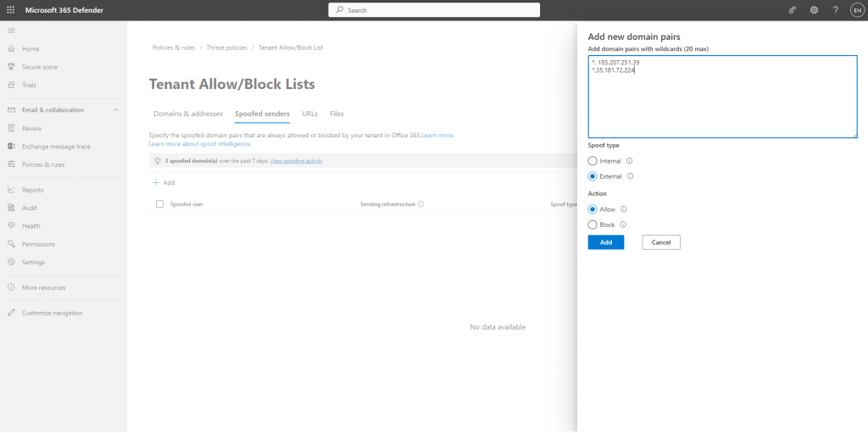Switch to URLs tab
Viewport: 868px width, 433px height.
310,114
